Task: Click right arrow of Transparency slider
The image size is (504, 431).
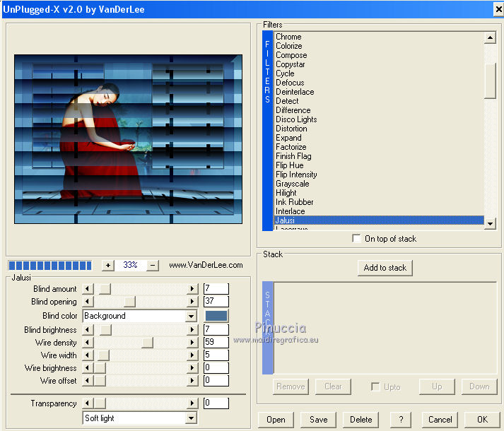Action: point(192,403)
